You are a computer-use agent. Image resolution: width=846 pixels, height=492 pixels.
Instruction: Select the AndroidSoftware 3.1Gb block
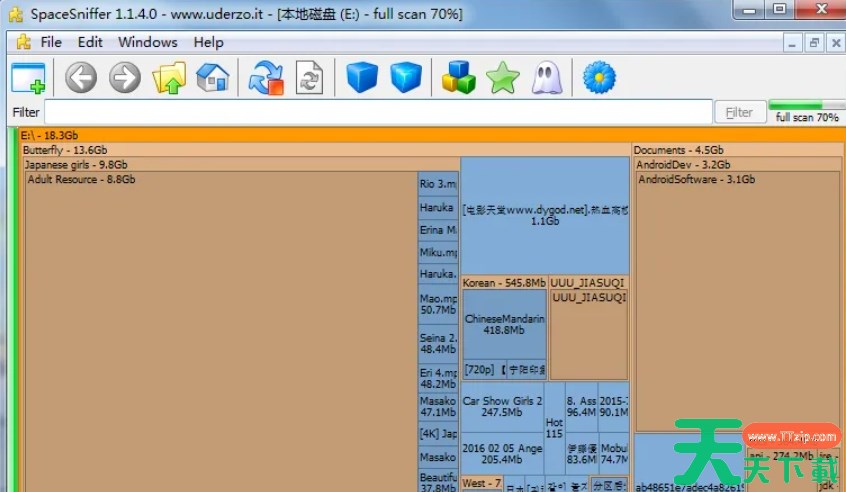[738, 300]
